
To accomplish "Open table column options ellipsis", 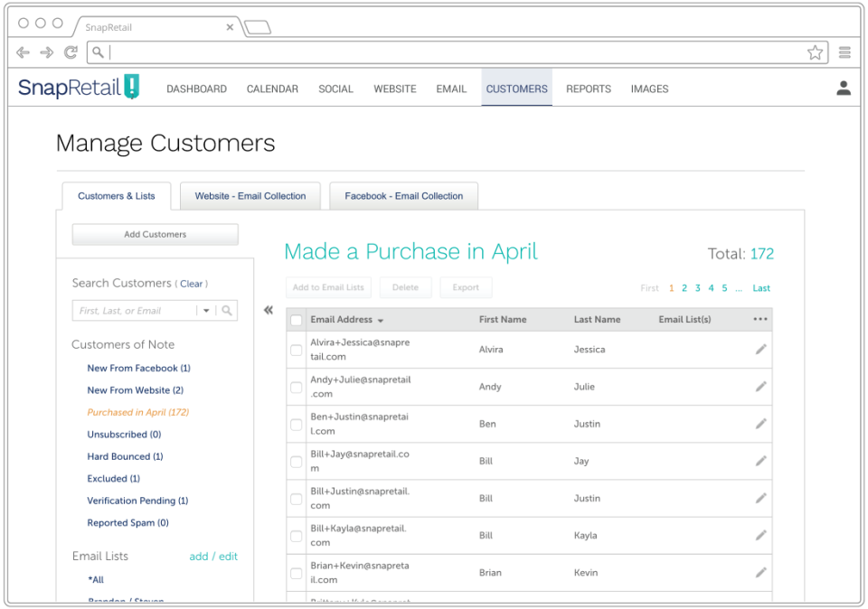I will pos(760,319).
